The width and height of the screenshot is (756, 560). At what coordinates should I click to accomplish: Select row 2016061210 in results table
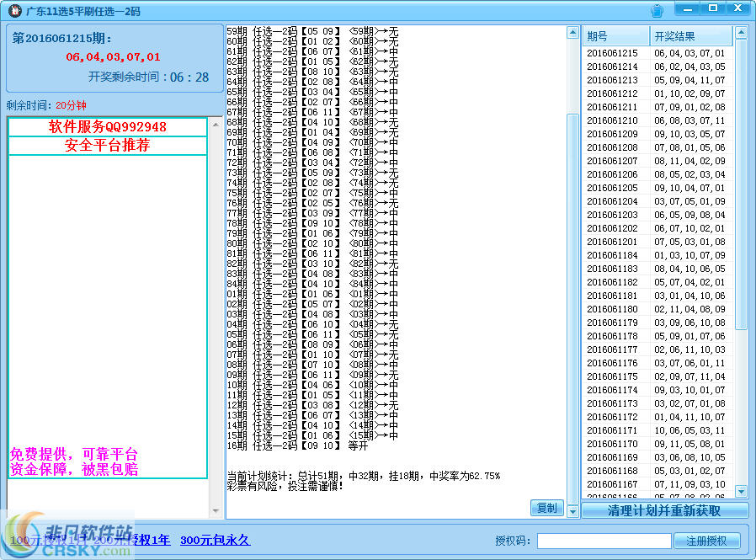[658, 120]
